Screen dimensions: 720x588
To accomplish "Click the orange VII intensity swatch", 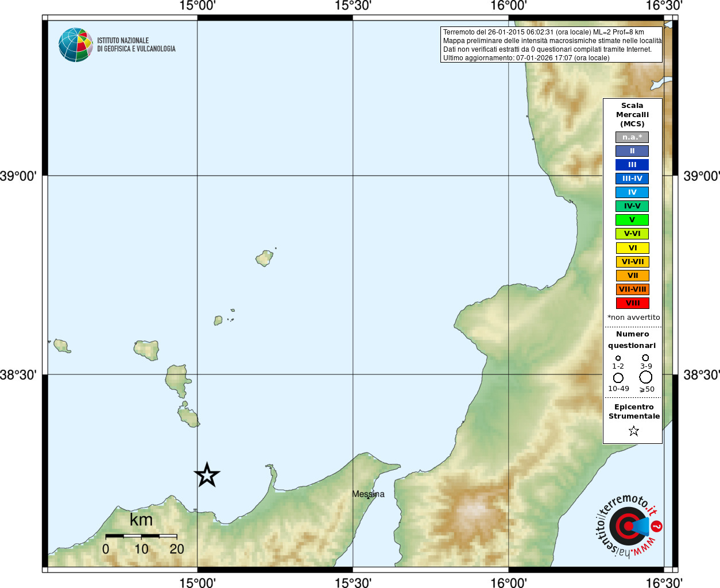I will point(632,276).
